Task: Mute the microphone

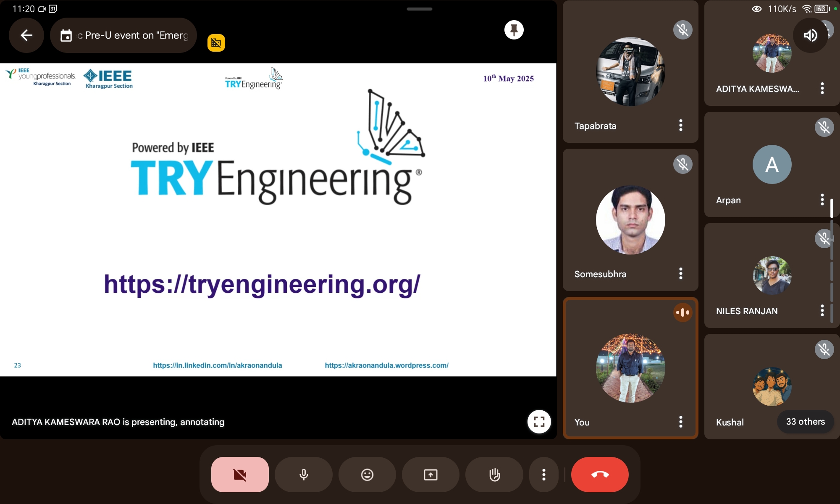Action: [304, 475]
